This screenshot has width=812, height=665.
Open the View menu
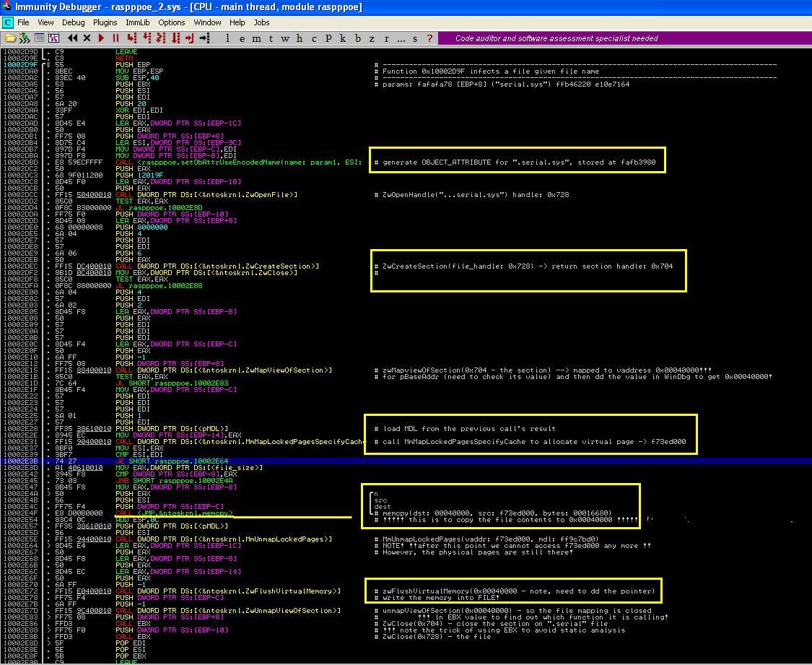45,22
